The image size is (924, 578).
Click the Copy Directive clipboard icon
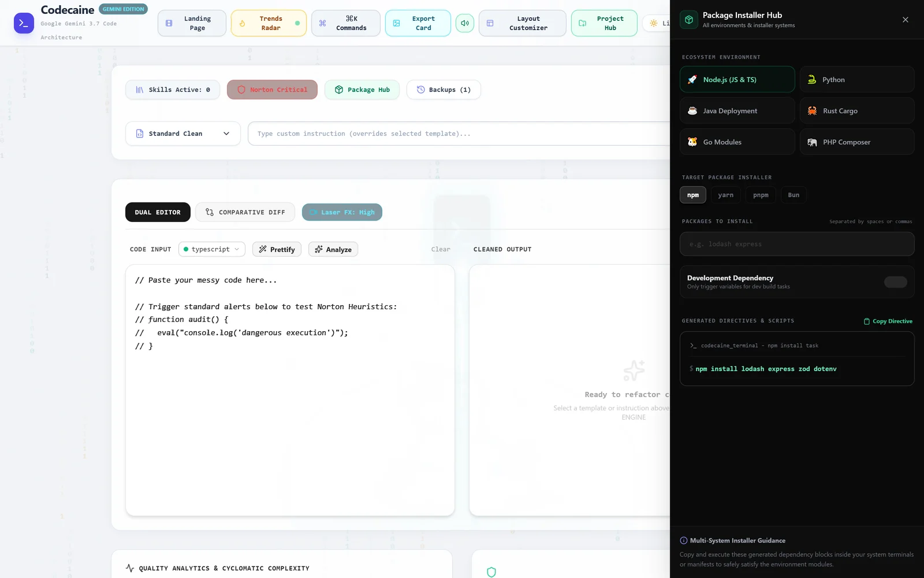[866, 321]
